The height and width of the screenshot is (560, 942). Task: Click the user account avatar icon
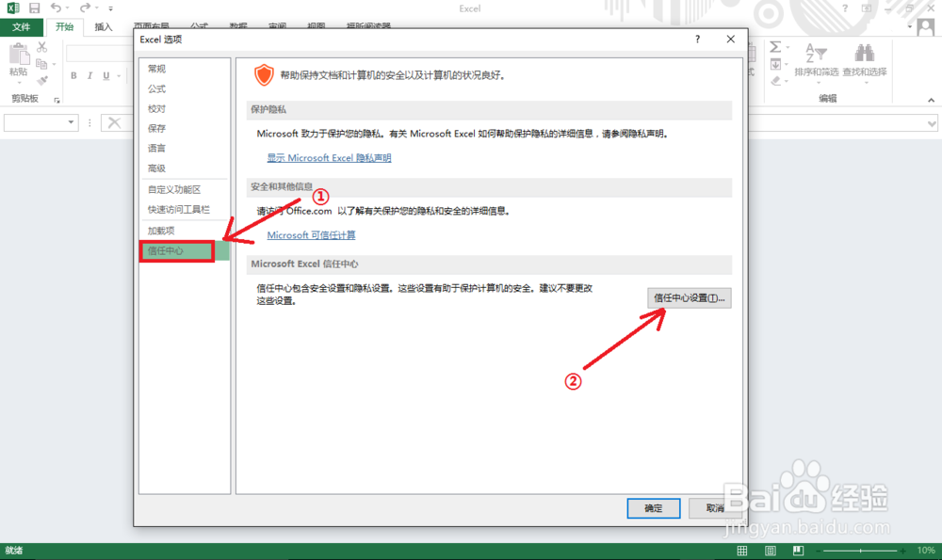pos(926,27)
